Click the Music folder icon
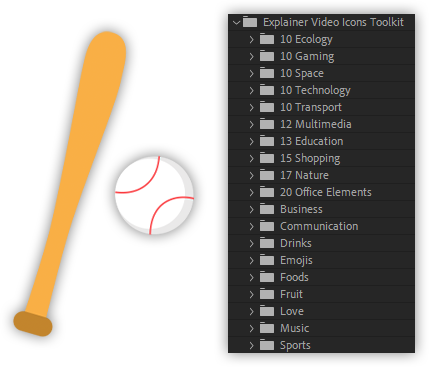Viewport: 429px width, 367px height. click(267, 328)
